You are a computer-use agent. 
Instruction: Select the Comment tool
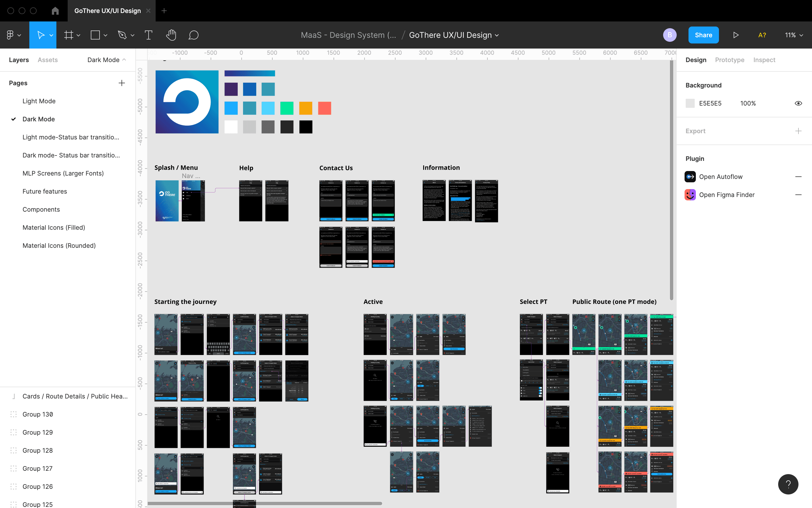coord(194,35)
